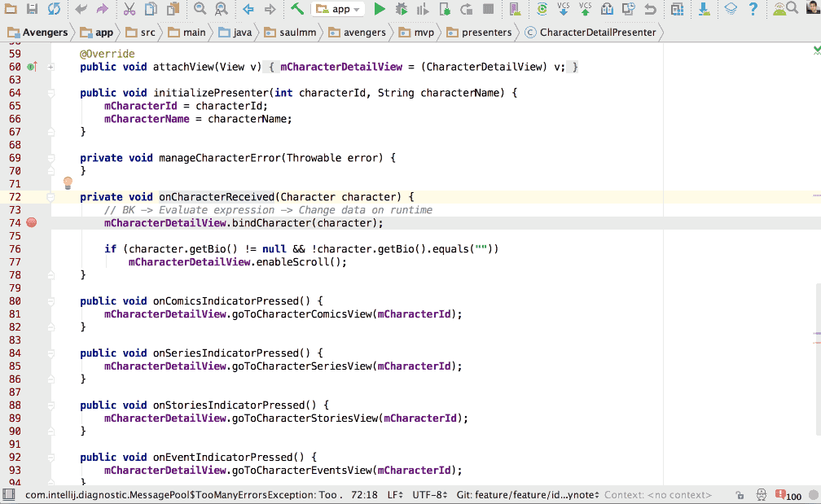Run the app configuration

point(380,9)
